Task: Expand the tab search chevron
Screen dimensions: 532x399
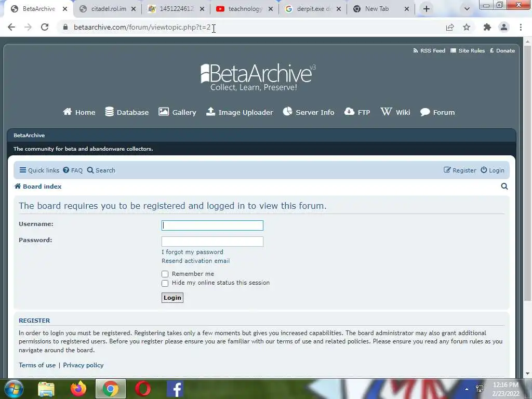Action: point(467,9)
